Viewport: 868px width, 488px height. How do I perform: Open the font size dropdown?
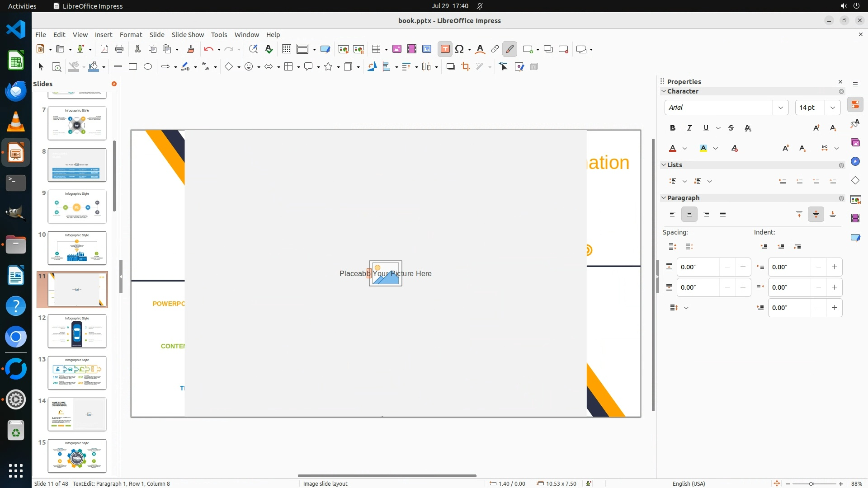coord(832,108)
